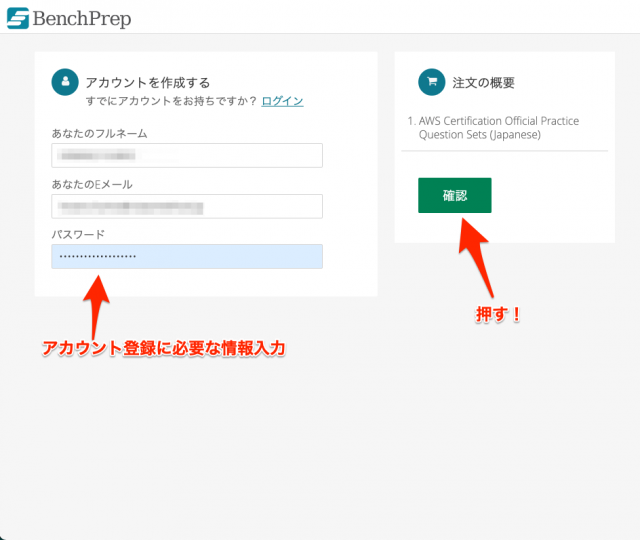
Task: Click the user account icon beside アカウントを作成する
Action: 65,82
